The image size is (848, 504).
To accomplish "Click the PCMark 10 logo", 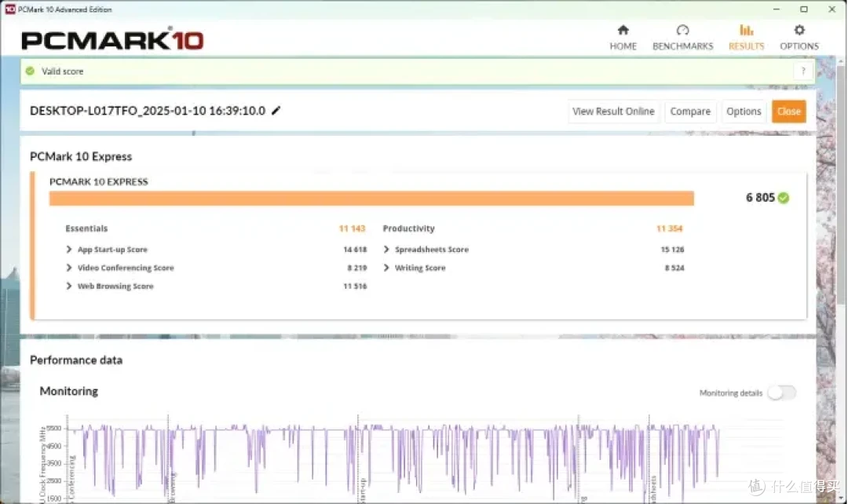I will click(112, 40).
